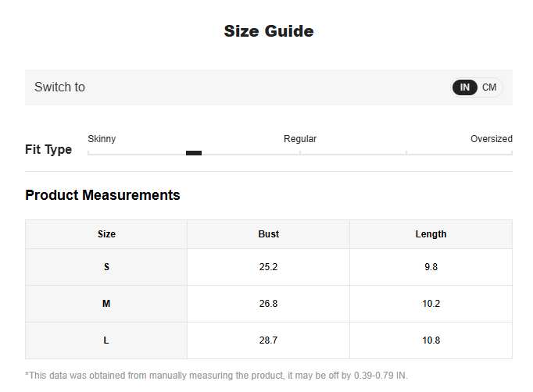Image resolution: width=533 pixels, height=392 pixels.
Task: Click the Skinny fit label
Action: tap(102, 138)
